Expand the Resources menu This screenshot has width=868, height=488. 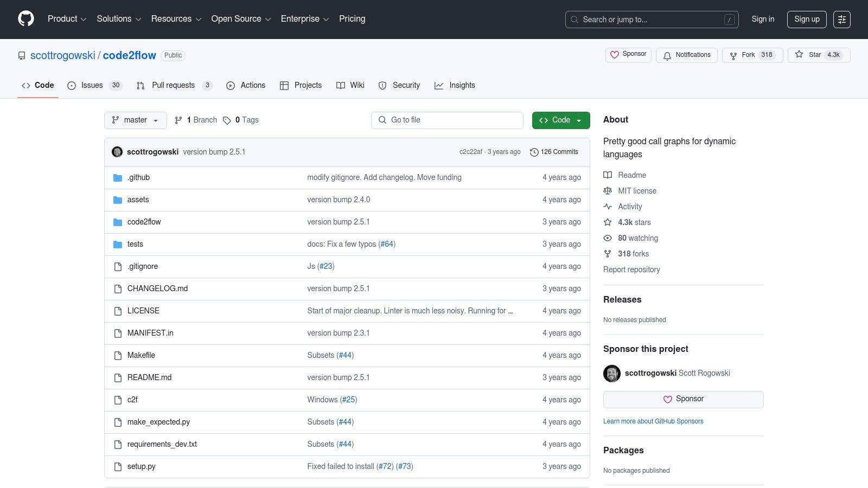pyautogui.click(x=176, y=19)
